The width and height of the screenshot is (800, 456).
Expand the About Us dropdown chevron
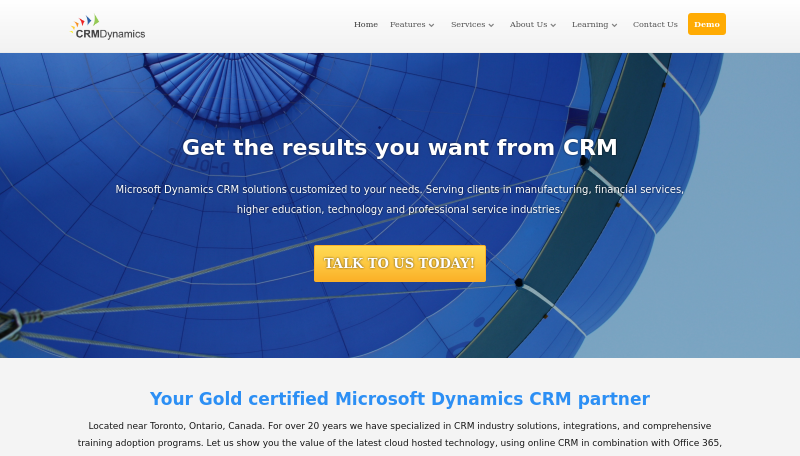point(553,25)
